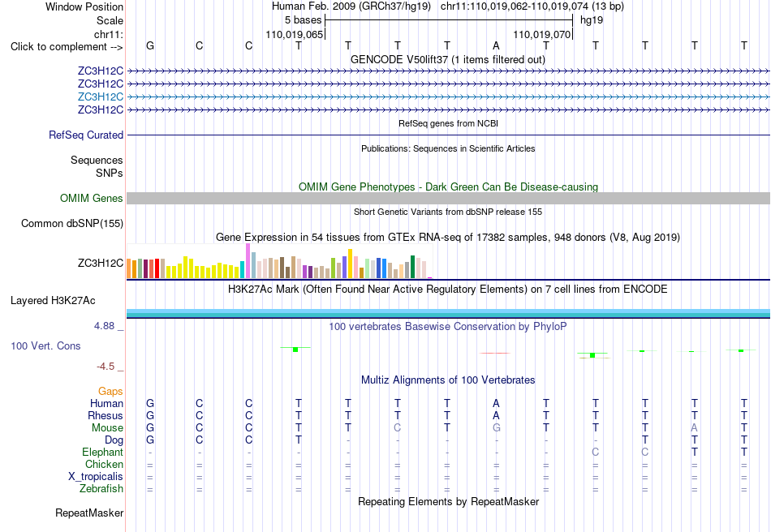Viewport: 771px width, 532px height.
Task: Select the Rhesus species label
Action: [106, 415]
